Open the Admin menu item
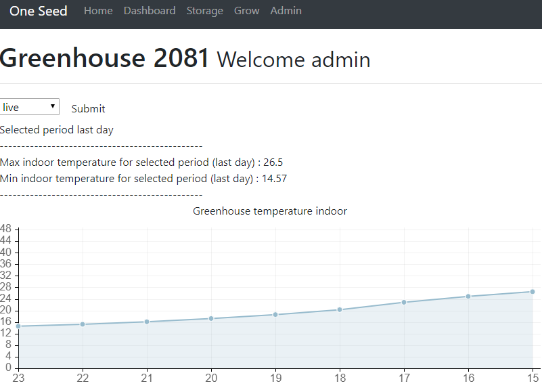This screenshot has height=392, width=542. (x=286, y=11)
